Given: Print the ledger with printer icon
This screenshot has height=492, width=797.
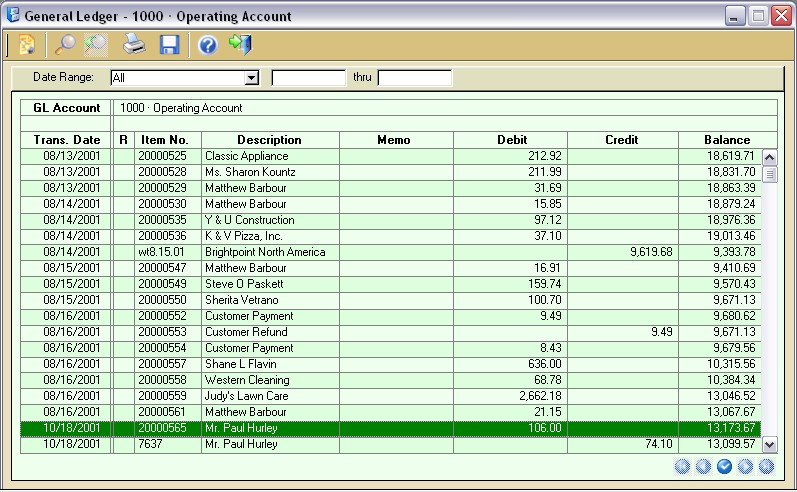Looking at the screenshot, I should pyautogui.click(x=134, y=45).
